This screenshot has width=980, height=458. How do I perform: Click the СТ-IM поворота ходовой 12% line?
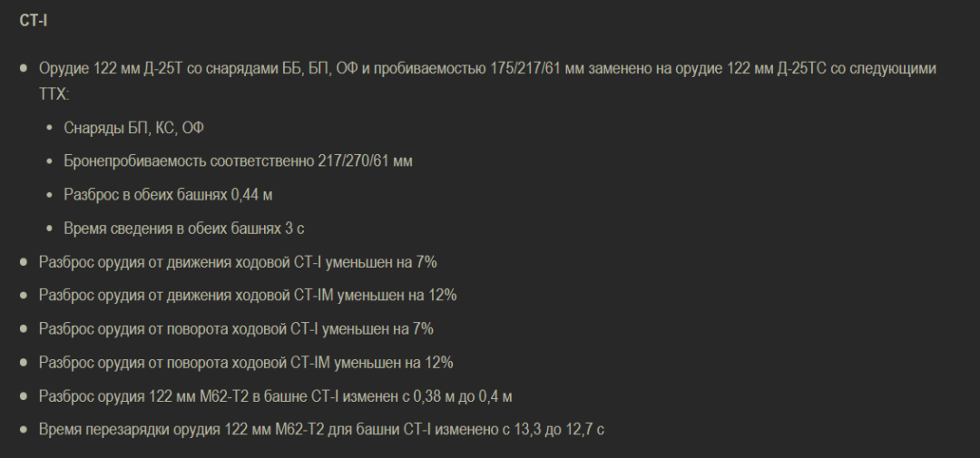click(245, 363)
